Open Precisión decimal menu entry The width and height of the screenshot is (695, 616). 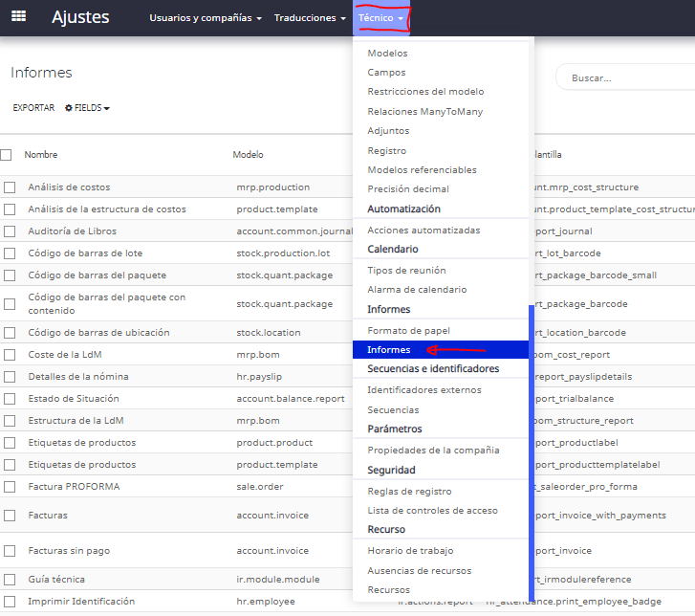[408, 189]
